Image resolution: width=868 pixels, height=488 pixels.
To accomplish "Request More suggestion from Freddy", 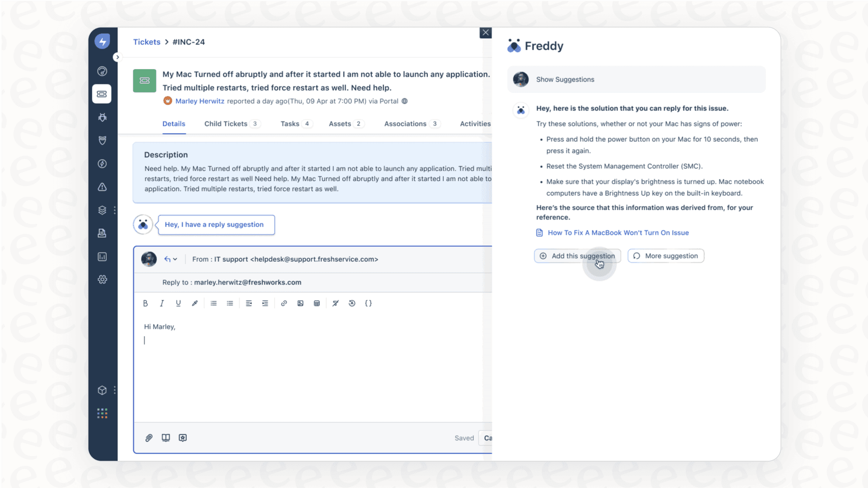I will point(665,256).
